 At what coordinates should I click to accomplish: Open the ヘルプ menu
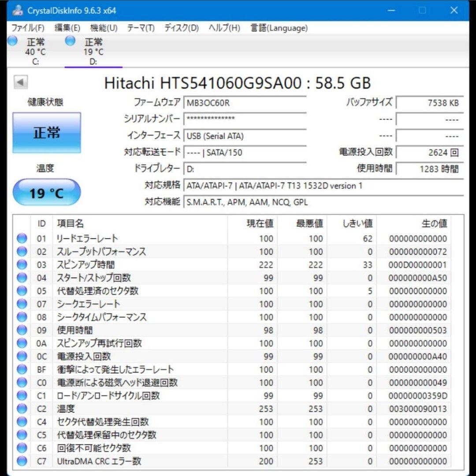(x=223, y=28)
